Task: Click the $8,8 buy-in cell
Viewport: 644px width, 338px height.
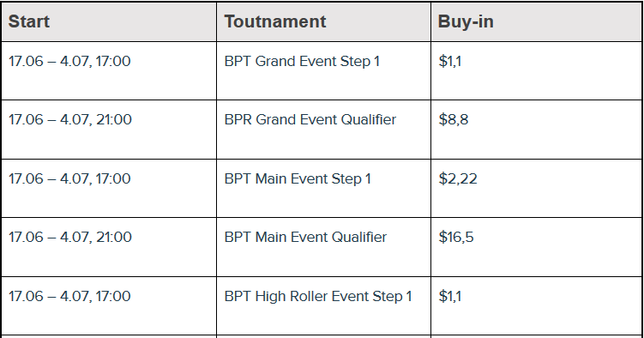Action: [x=537, y=130]
